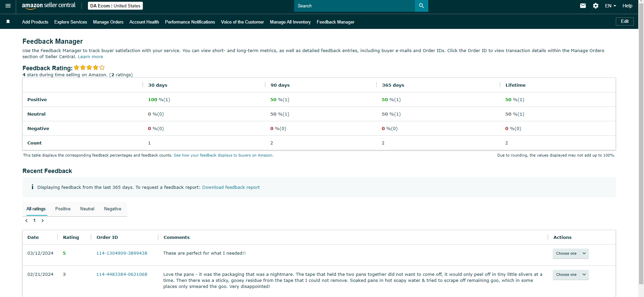Click the Lifetime count value 2

click(x=506, y=143)
